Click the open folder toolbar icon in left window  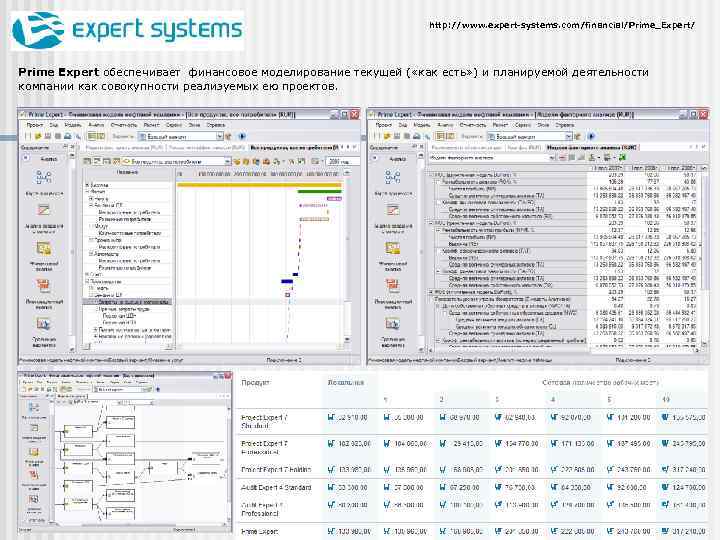38,136
